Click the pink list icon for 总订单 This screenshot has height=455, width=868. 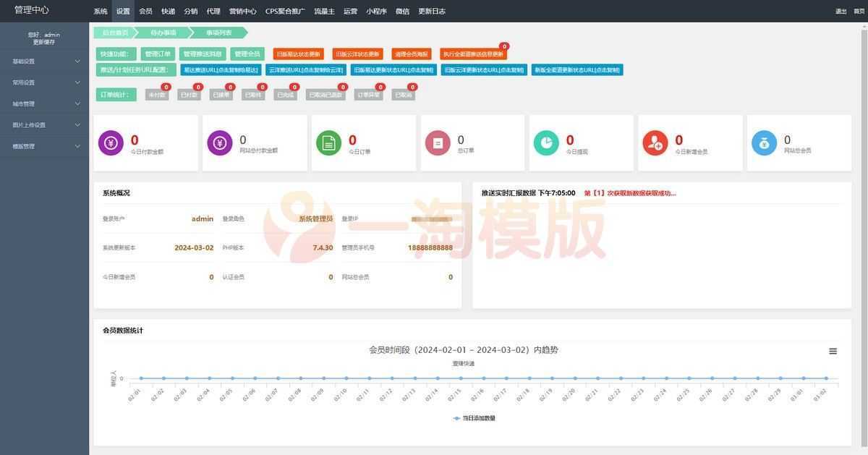pos(438,143)
